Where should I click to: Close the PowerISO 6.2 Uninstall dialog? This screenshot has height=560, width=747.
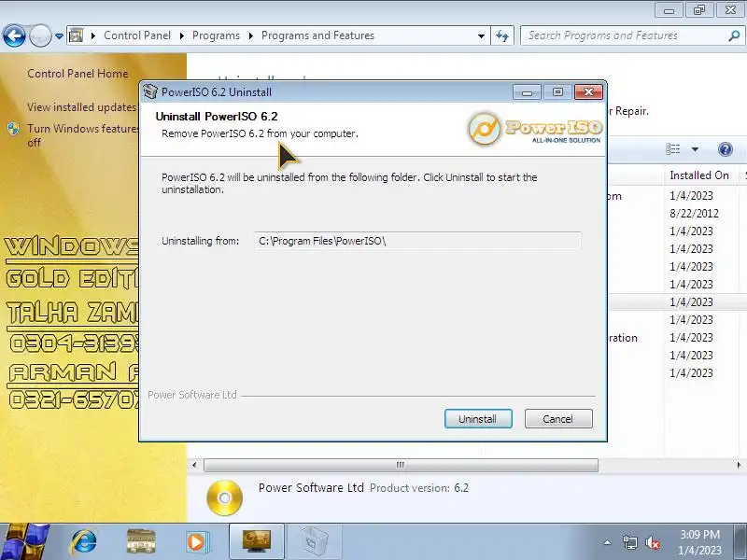(589, 91)
